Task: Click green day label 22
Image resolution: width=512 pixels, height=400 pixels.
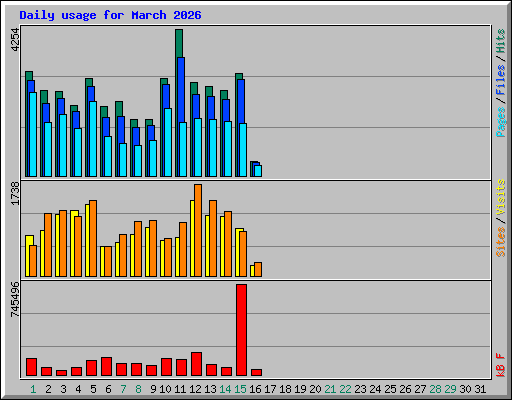Action: 345,389
